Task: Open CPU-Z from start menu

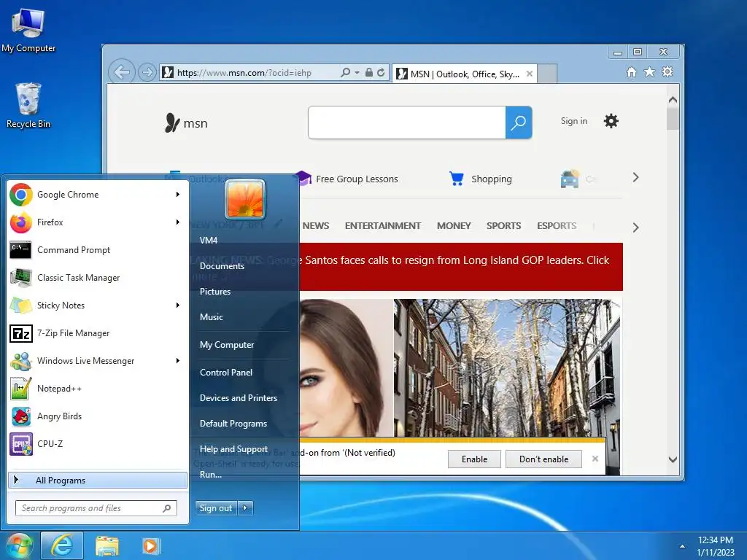Action: click(97, 443)
